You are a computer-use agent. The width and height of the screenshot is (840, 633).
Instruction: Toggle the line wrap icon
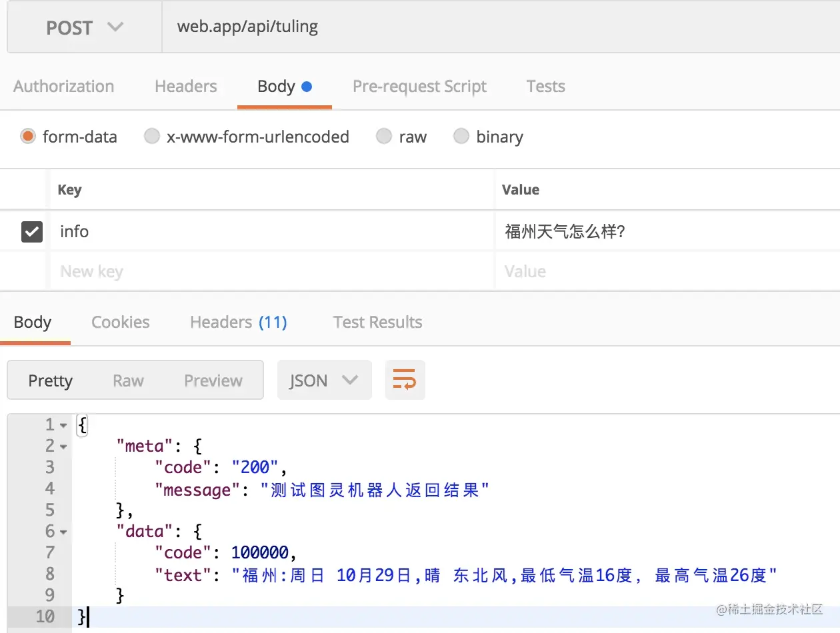pyautogui.click(x=405, y=380)
